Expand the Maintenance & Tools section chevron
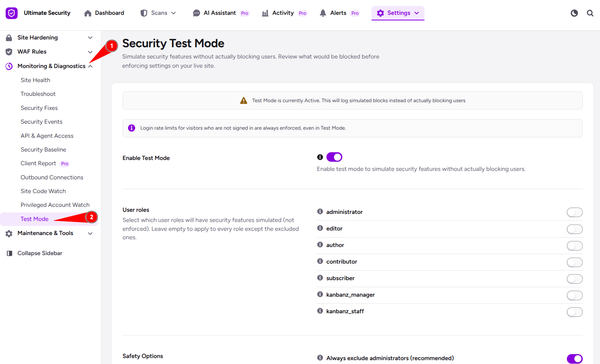 [90, 233]
